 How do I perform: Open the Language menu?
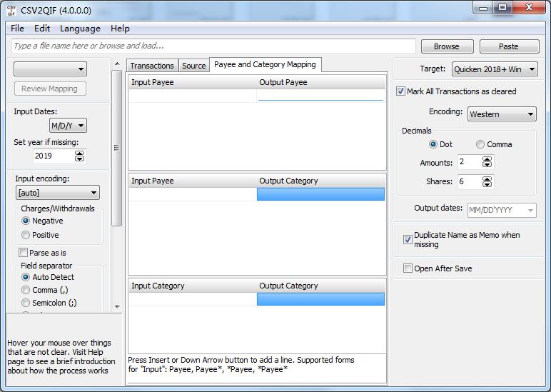pyautogui.click(x=80, y=29)
